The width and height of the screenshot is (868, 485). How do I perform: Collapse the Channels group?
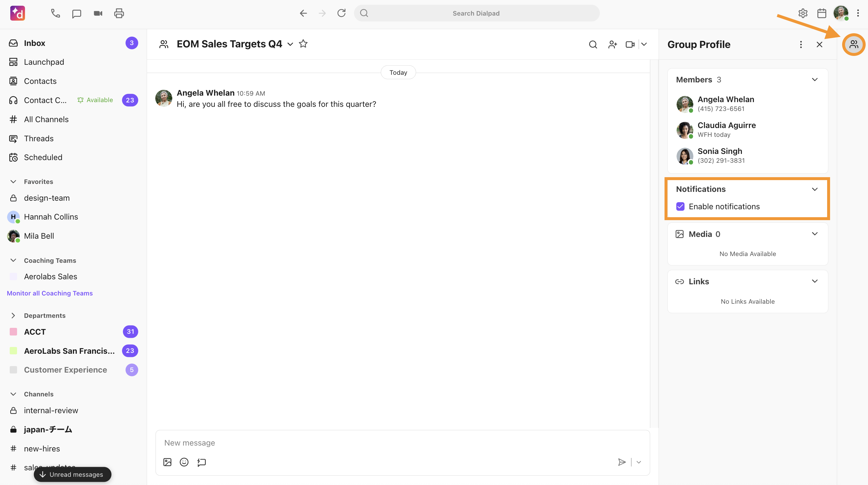(13, 394)
